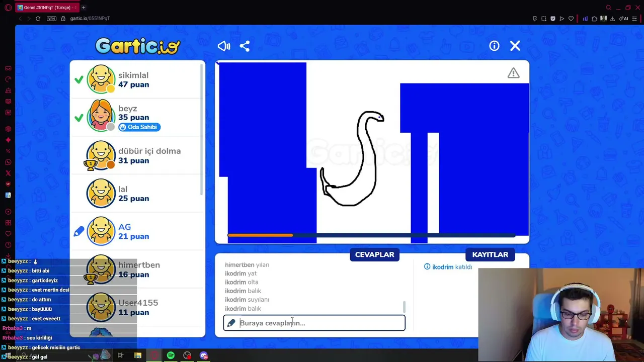Click the pinboard pin icon in toolbar
Image resolution: width=644 pixels, height=362 pixels.
point(534,19)
